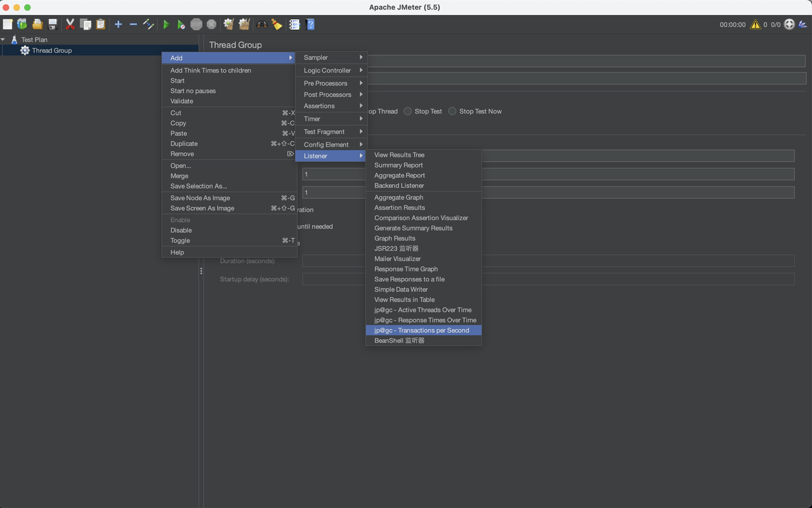Choose Aggregate Report from Listener menu
Image resolution: width=812 pixels, height=508 pixels.
(424, 175)
